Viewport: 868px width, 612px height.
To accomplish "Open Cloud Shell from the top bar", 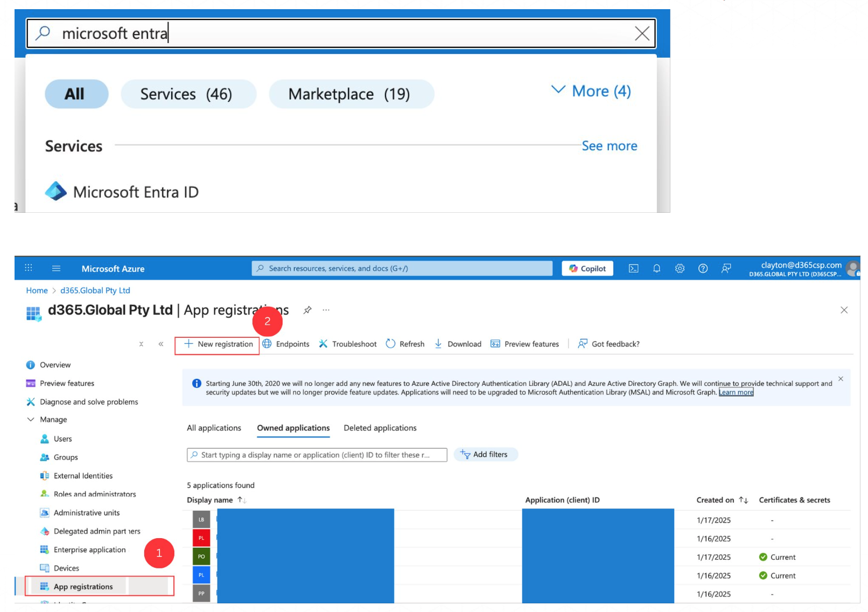I will click(x=633, y=268).
